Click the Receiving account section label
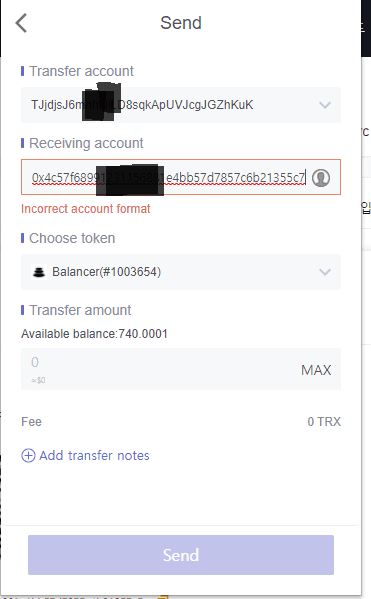371x599 pixels. point(86,143)
